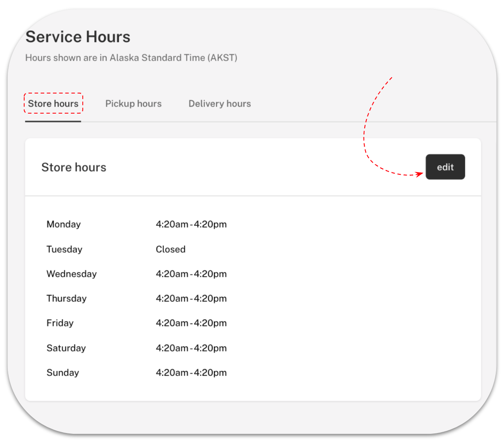The image size is (504, 440).
Task: Switch to the Pickup hours tab
Action: click(133, 103)
